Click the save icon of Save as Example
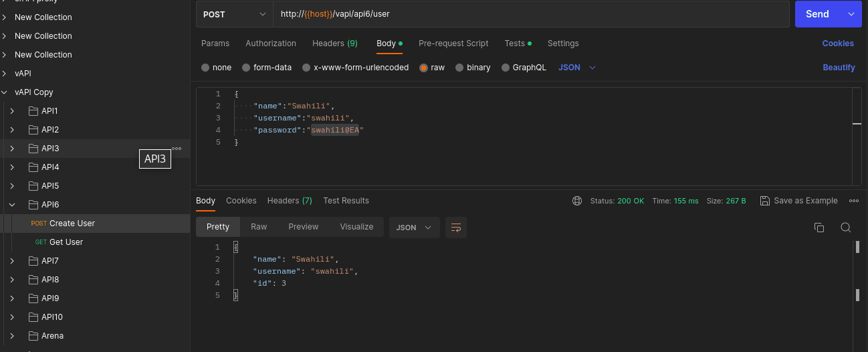The height and width of the screenshot is (352, 868). click(764, 201)
